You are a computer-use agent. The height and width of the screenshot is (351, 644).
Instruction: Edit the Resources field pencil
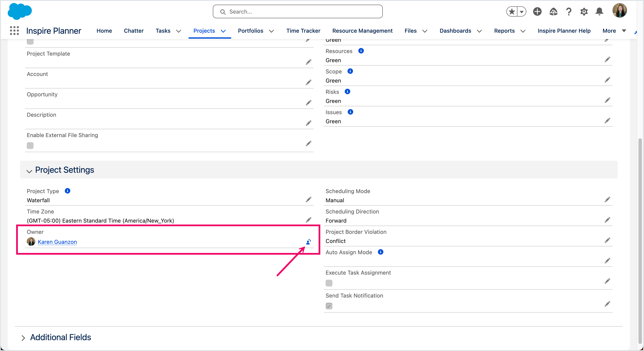607,59
